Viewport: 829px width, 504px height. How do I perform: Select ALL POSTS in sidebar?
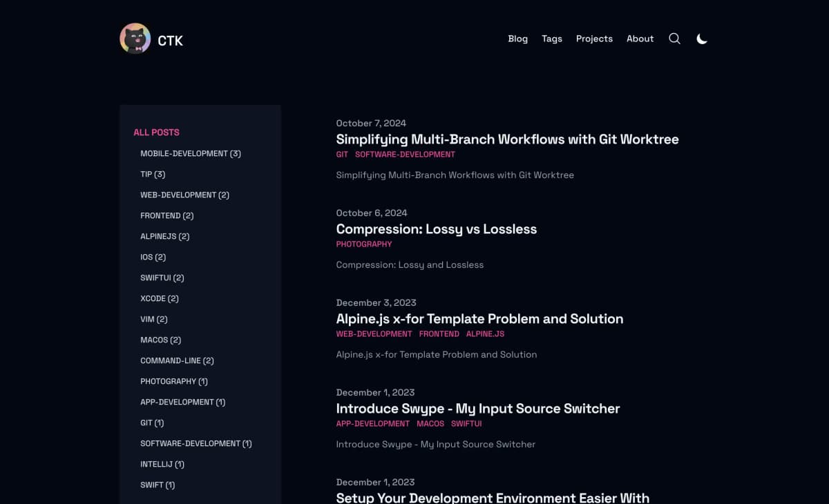[x=156, y=132]
